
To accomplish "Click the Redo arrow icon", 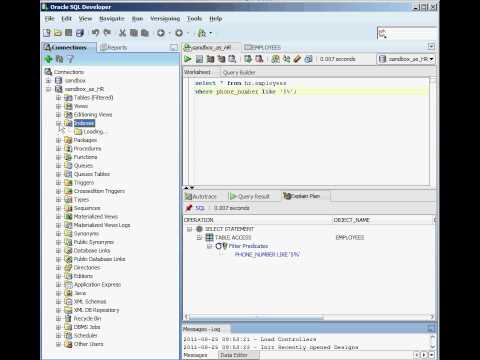I will coord(107,32).
